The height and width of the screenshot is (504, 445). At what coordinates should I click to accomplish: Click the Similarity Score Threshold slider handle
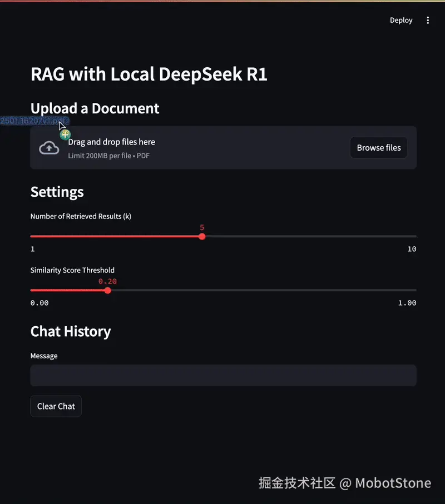pyautogui.click(x=107, y=291)
